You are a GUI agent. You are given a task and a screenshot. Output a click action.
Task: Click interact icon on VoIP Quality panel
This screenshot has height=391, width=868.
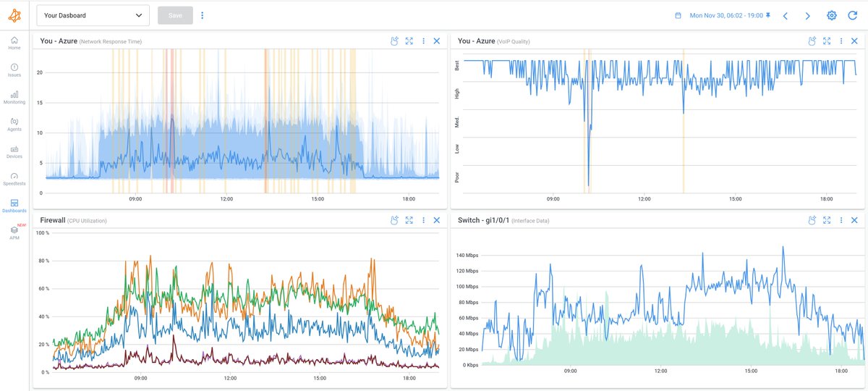point(812,41)
